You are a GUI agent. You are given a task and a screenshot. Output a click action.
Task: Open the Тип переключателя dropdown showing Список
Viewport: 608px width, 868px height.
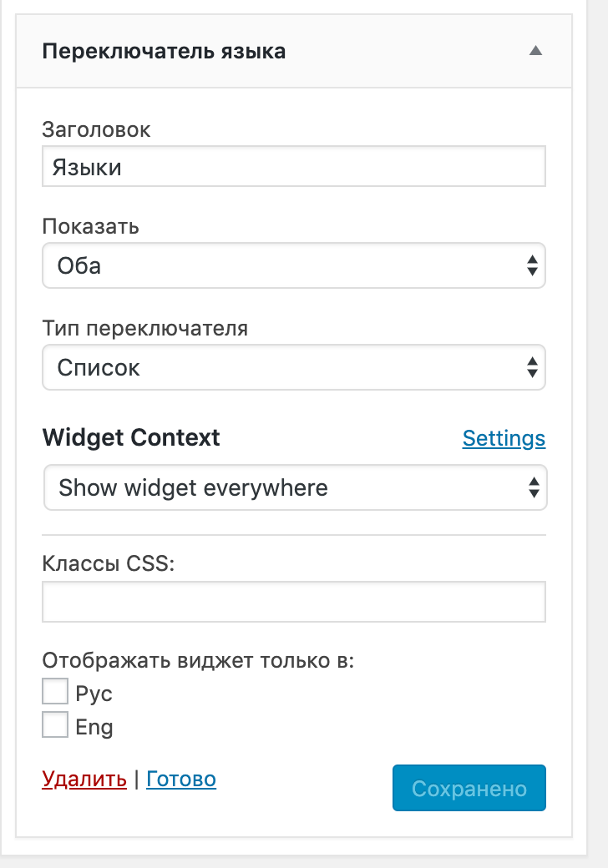(x=293, y=367)
